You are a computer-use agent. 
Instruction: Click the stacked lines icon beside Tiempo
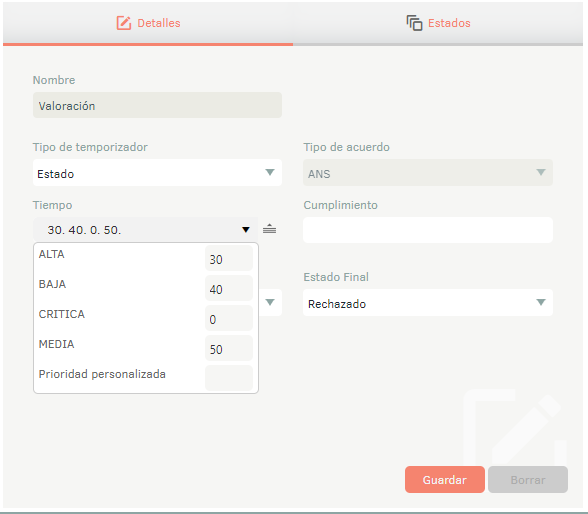click(269, 229)
